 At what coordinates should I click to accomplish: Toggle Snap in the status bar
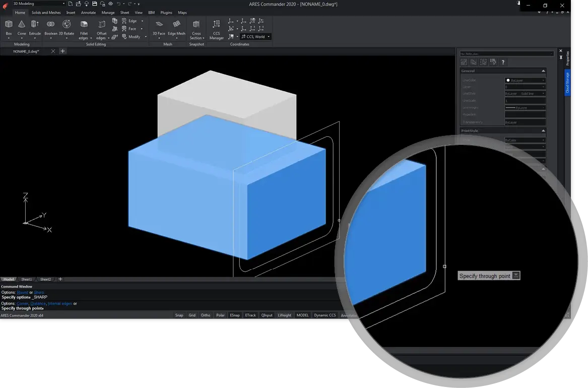179,316
